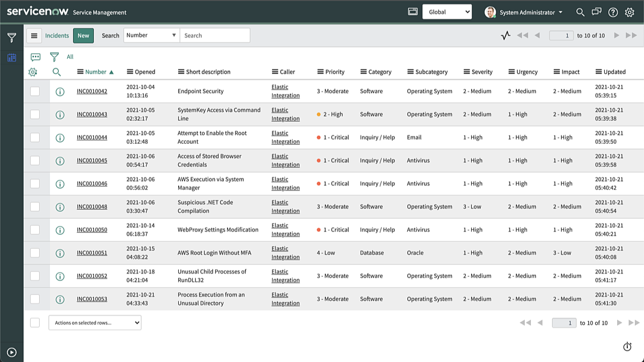Toggle column search magnifier icon
644x362 pixels.
(x=56, y=72)
